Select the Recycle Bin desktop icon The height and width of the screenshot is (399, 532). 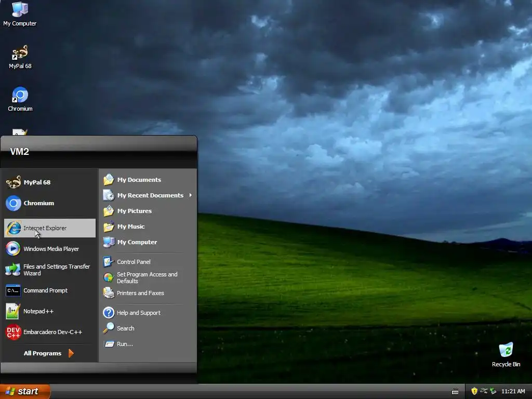pos(506,354)
